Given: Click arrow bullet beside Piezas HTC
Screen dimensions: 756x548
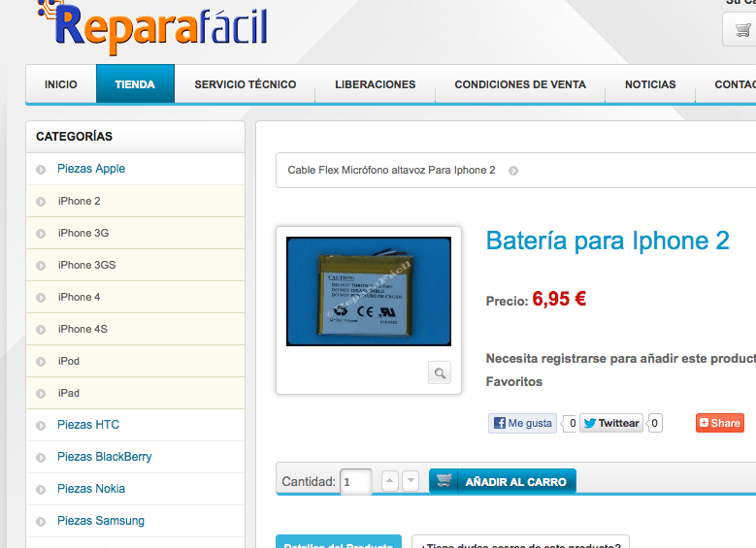Looking at the screenshot, I should [41, 426].
